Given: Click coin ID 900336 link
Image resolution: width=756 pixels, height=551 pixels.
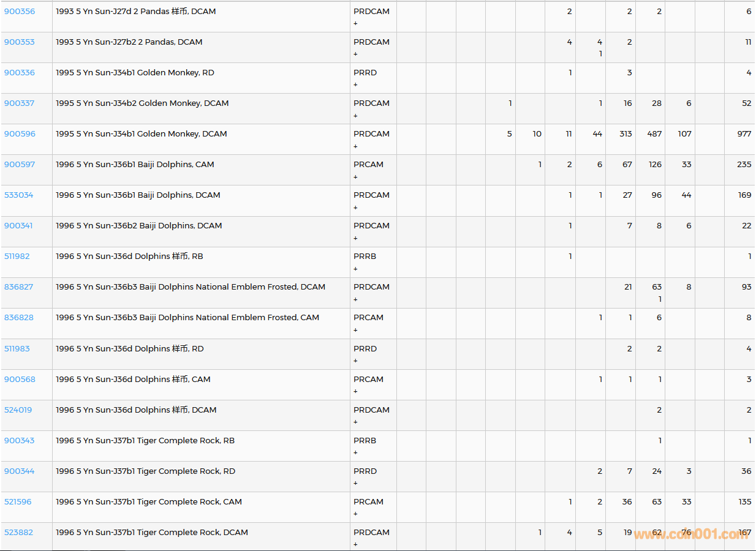Looking at the screenshot, I should [x=20, y=73].
